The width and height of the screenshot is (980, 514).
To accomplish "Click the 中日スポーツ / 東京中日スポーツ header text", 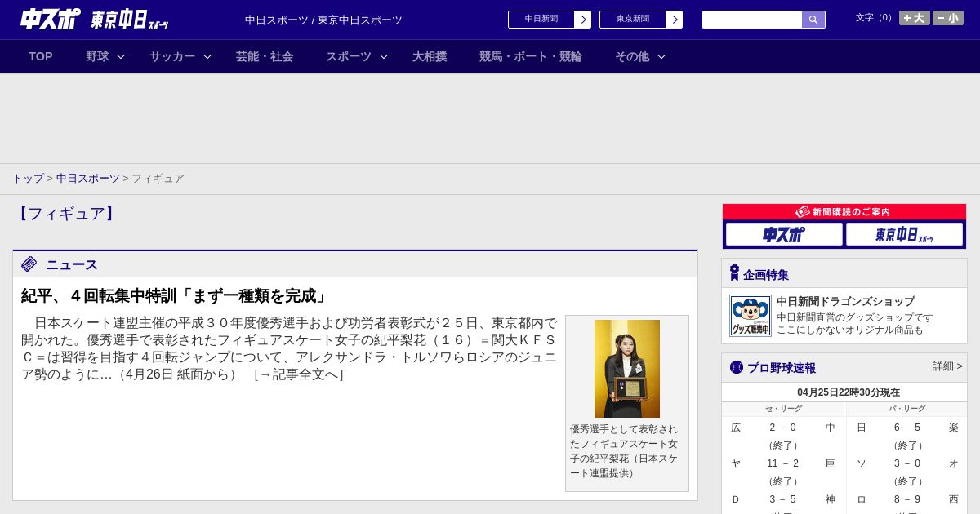I will click(323, 20).
